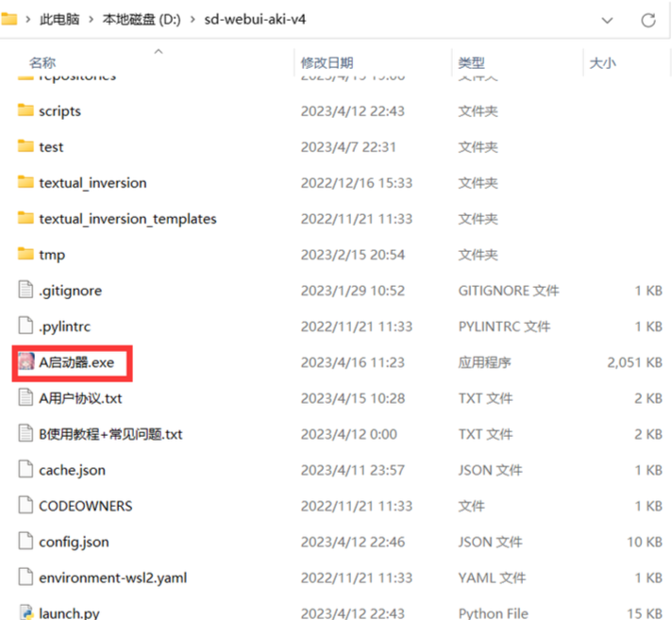Click date 2023/2/15 20:54 of tmp
This screenshot has width=672, height=620.
(352, 255)
